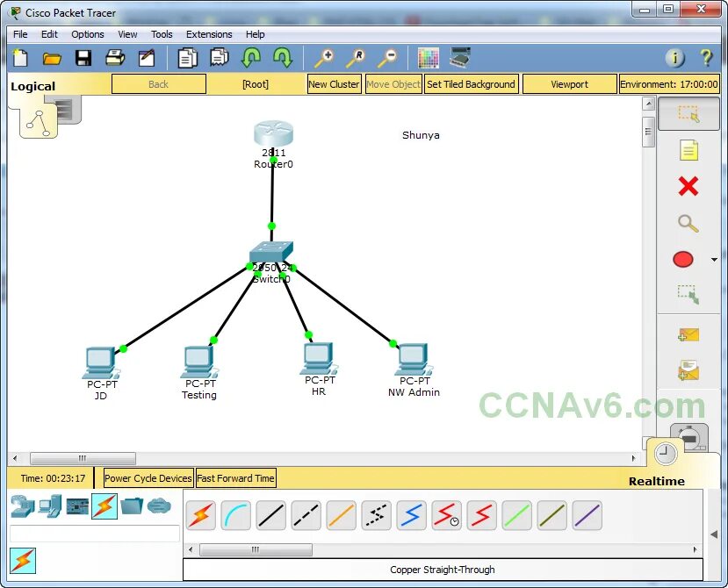This screenshot has height=588, width=728.
Task: Undo the last action
Action: coord(251,58)
